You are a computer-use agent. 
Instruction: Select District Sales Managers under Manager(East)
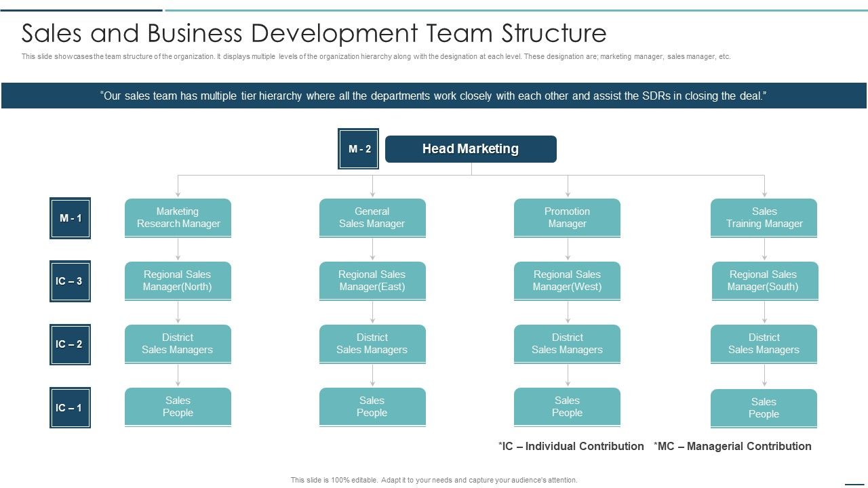pos(372,344)
